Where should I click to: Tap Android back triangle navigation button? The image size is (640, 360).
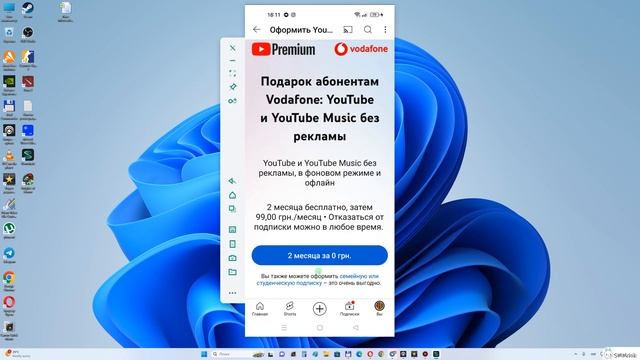pos(356,328)
